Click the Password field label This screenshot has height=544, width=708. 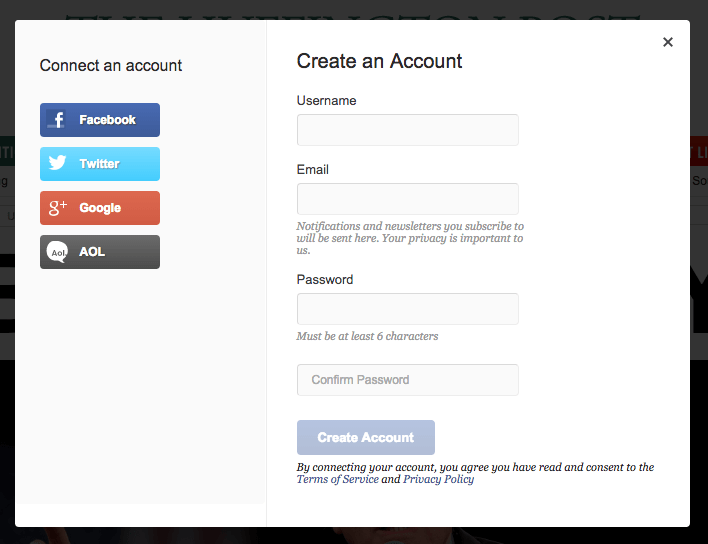point(325,280)
